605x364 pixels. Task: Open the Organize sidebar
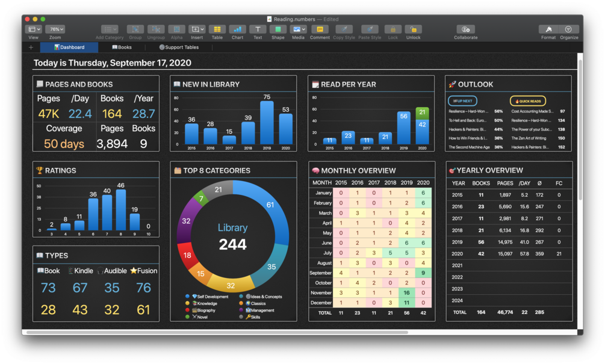click(569, 29)
